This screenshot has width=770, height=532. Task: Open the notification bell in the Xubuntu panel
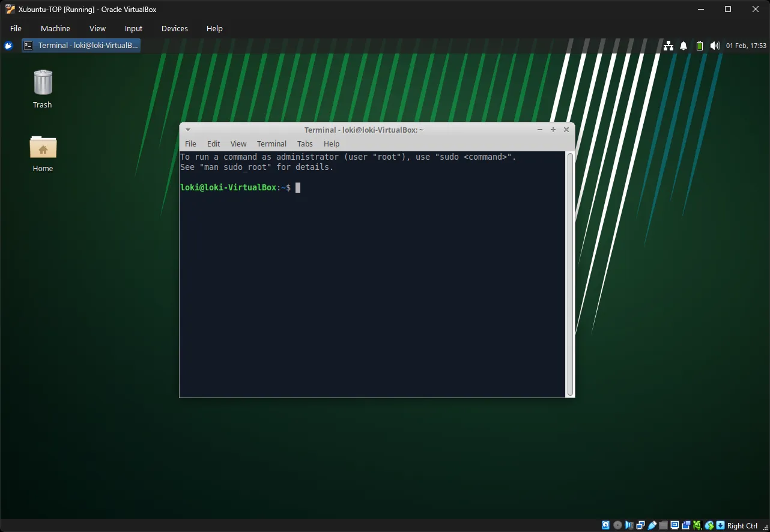(683, 45)
